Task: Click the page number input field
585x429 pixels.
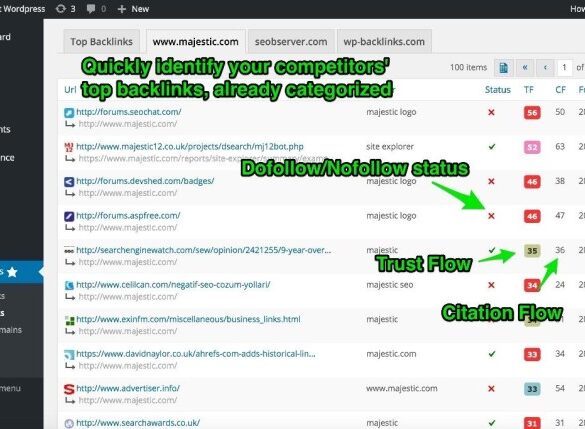Action: 564,68
